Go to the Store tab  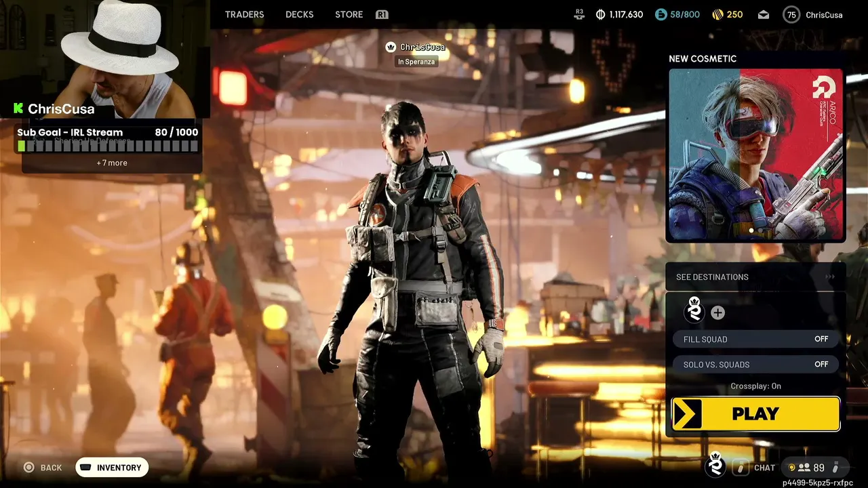[x=349, y=14]
